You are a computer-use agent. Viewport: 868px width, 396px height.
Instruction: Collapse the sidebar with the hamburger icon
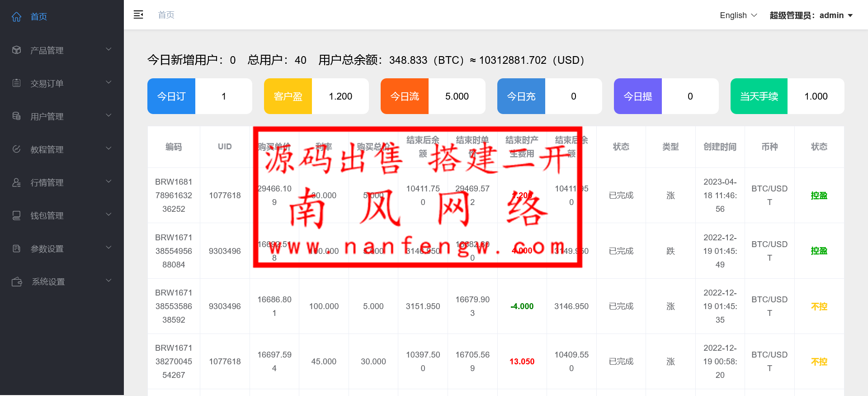pos(138,15)
